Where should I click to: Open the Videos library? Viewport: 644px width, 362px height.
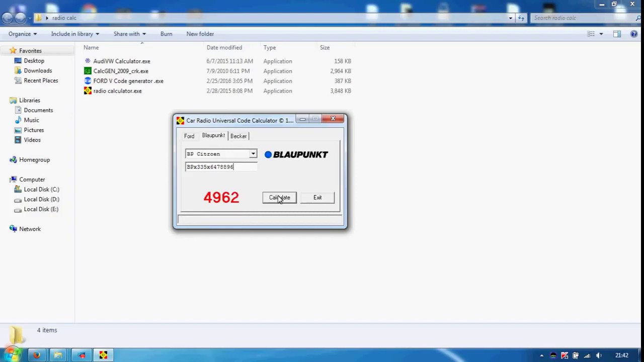click(x=32, y=140)
